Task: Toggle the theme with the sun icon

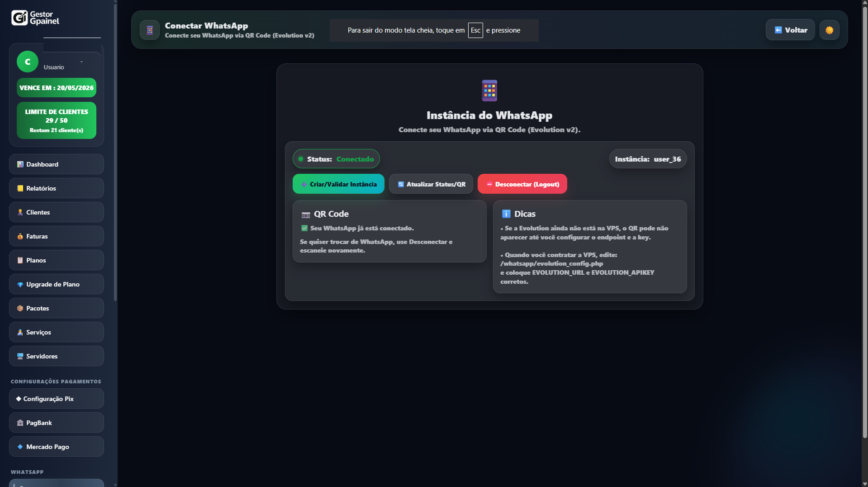Action: coord(829,30)
